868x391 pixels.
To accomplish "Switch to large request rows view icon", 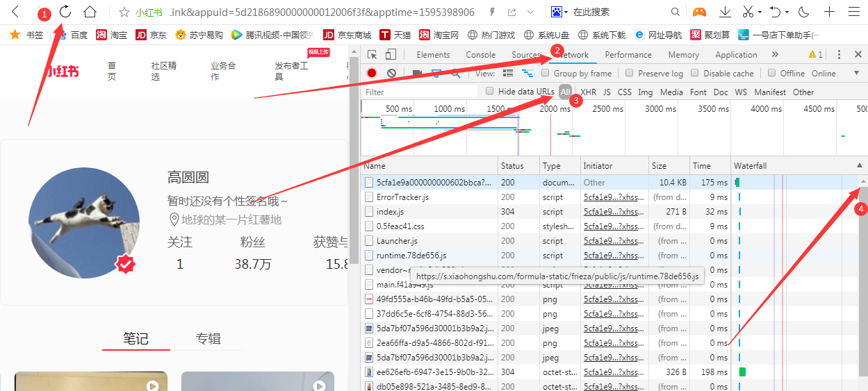I will [508, 73].
